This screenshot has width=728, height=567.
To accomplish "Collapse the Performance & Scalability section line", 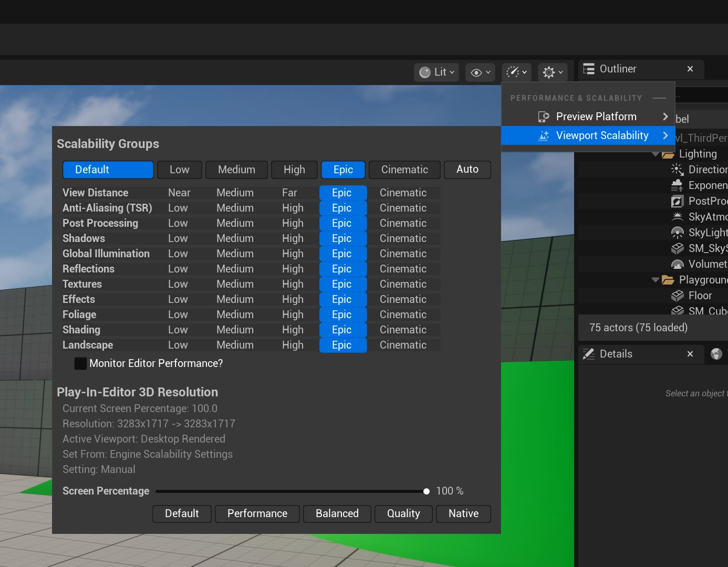I will (659, 98).
